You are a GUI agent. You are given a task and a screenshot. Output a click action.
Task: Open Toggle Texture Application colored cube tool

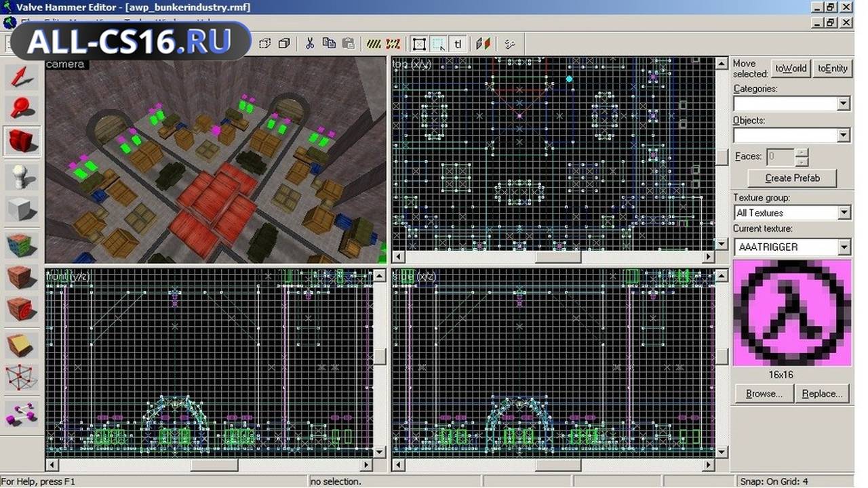coord(22,245)
